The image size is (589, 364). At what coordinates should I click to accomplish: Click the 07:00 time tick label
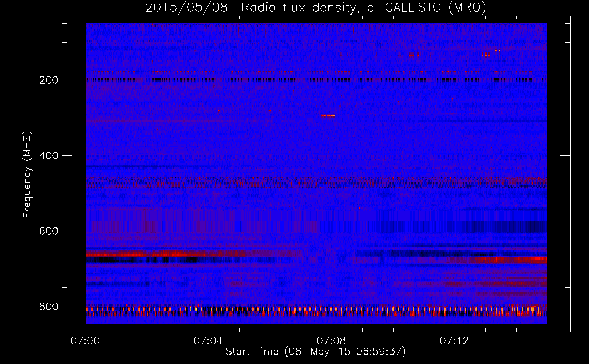tap(85, 341)
